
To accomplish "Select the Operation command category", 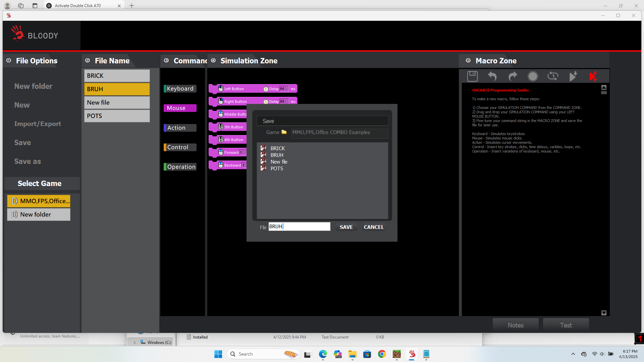I will coord(180,167).
